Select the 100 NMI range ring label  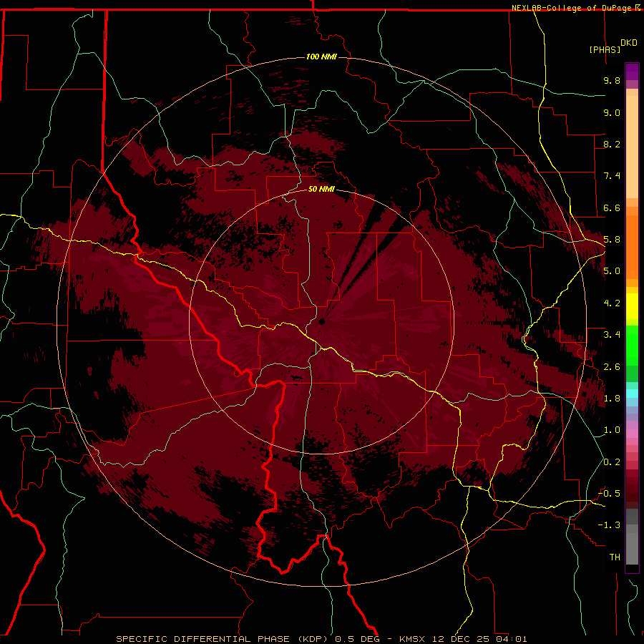point(321,57)
